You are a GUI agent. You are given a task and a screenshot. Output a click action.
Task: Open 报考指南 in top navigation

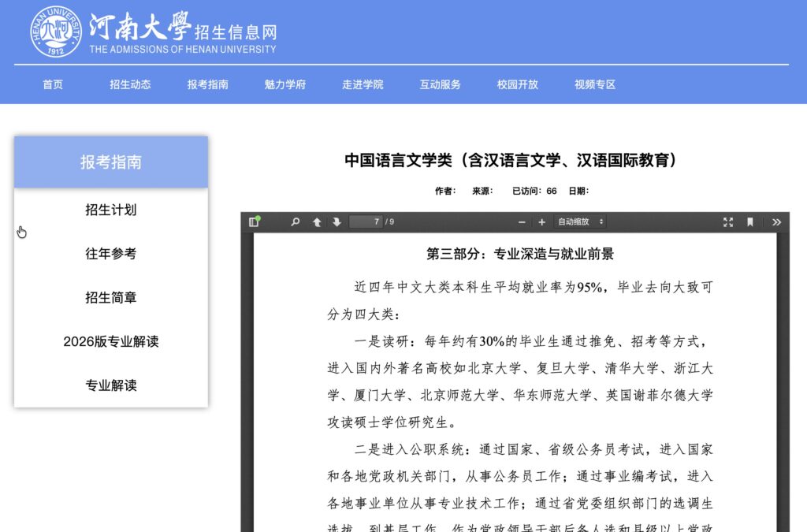[x=207, y=84]
